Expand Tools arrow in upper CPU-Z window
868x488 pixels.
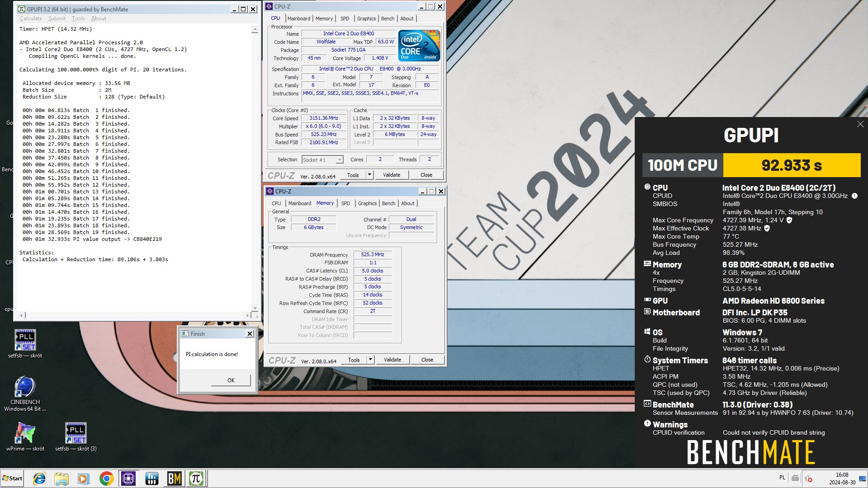click(x=369, y=175)
